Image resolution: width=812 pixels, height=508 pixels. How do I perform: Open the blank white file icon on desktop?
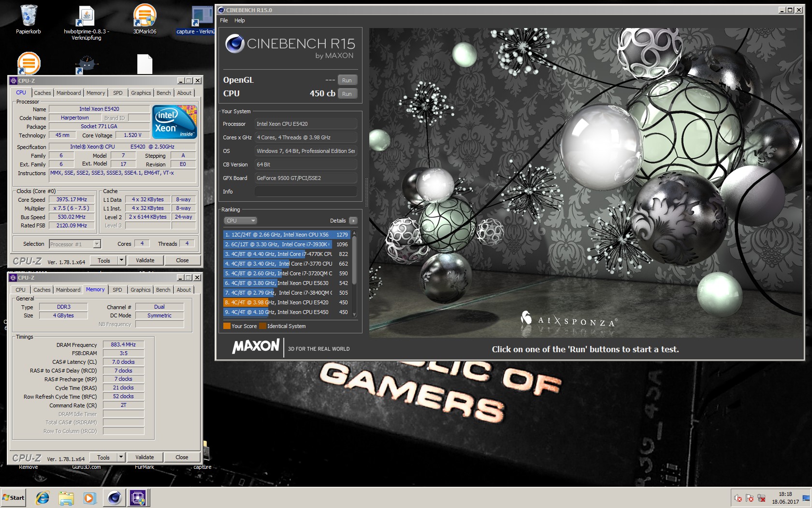pyautogui.click(x=145, y=64)
